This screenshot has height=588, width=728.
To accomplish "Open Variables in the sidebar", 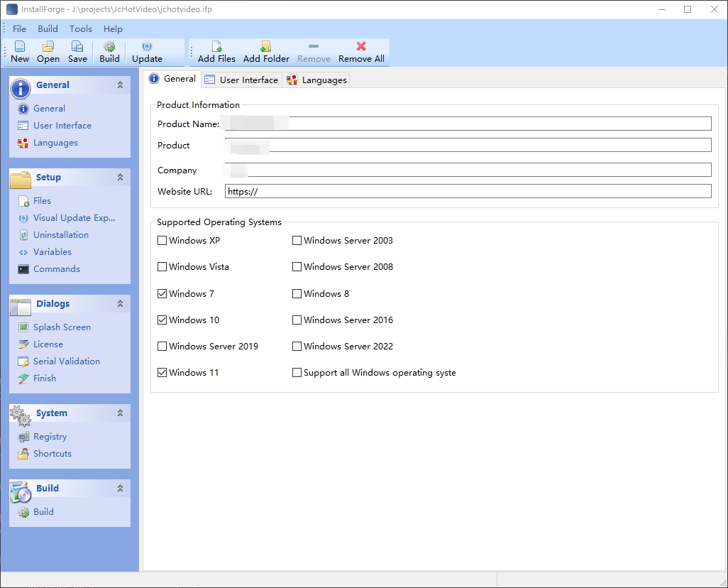I will click(45, 252).
